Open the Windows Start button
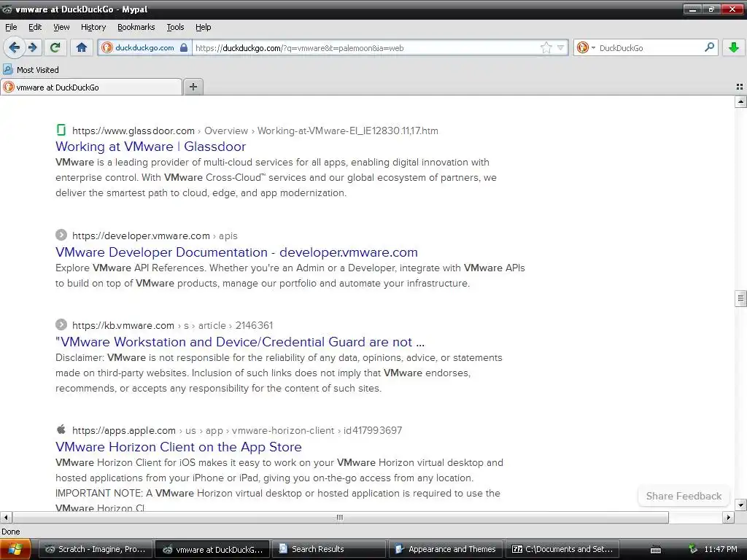 (15, 549)
